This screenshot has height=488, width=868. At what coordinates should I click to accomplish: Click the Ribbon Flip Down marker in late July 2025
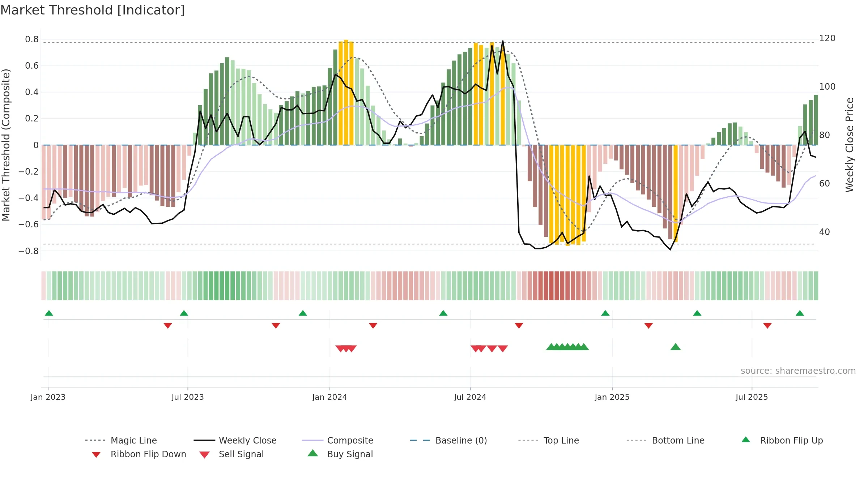(767, 326)
